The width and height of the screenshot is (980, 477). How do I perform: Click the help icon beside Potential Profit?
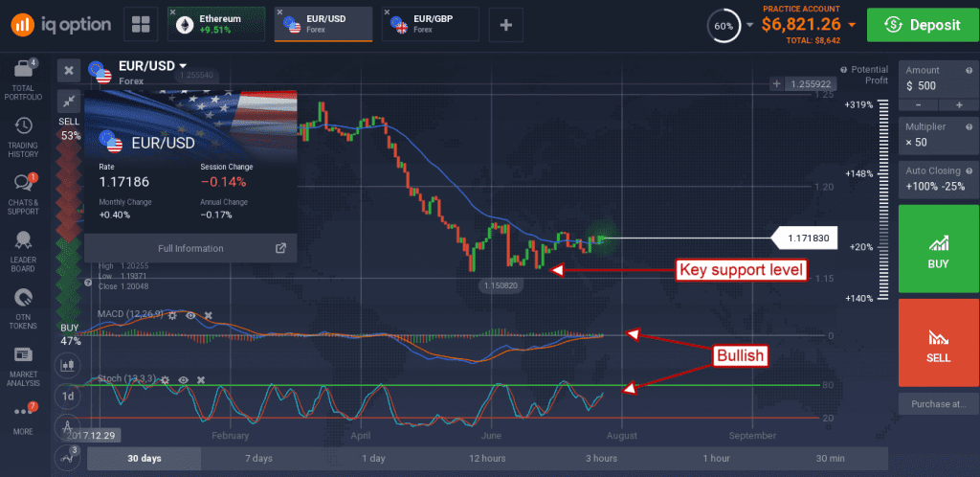click(844, 70)
